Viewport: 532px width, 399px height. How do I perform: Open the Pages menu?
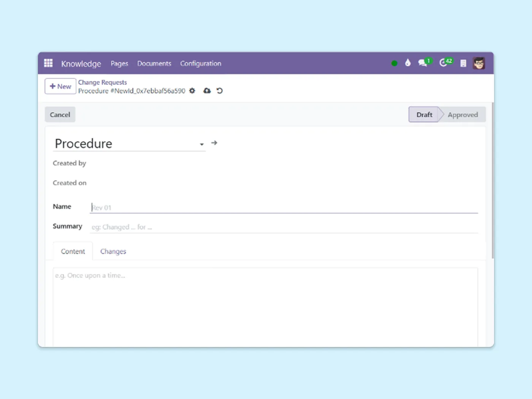pos(119,63)
